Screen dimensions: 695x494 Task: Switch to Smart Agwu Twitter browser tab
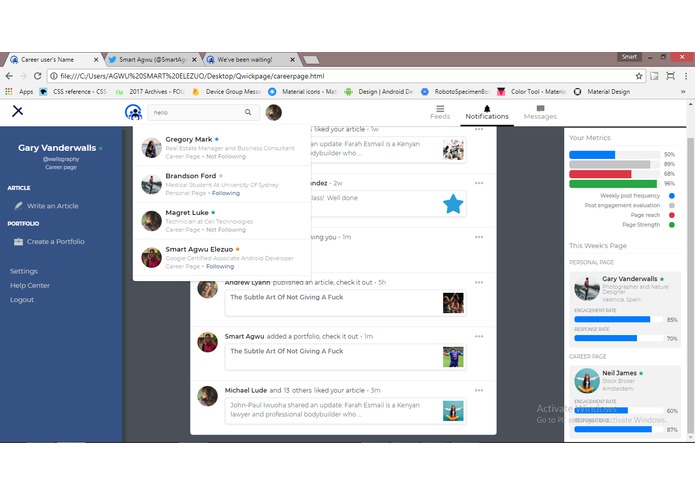[152, 59]
